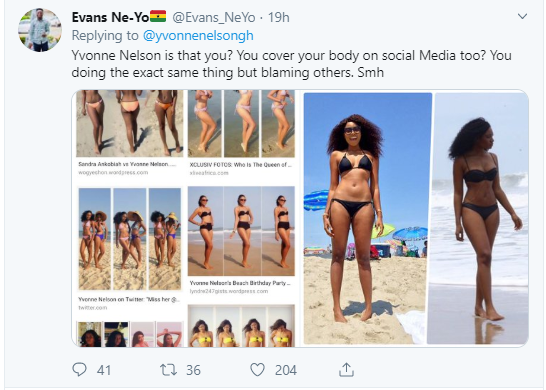Image resolution: width=546 pixels, height=390 pixels.
Task: Click the 41 replies count
Action: click(x=104, y=370)
